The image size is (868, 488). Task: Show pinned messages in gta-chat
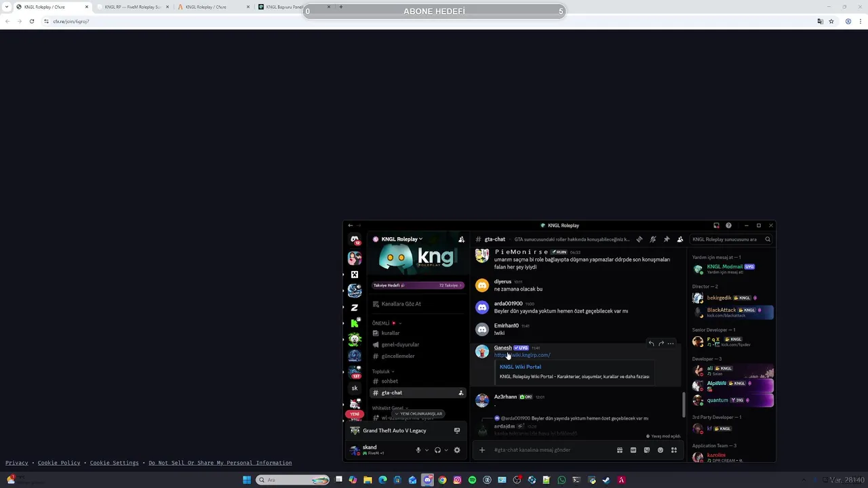[667, 239]
